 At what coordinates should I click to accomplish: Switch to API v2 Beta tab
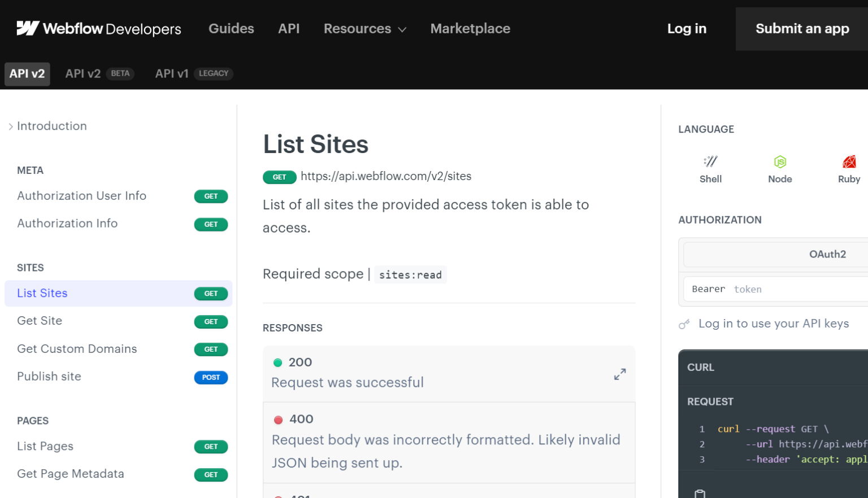pos(99,74)
